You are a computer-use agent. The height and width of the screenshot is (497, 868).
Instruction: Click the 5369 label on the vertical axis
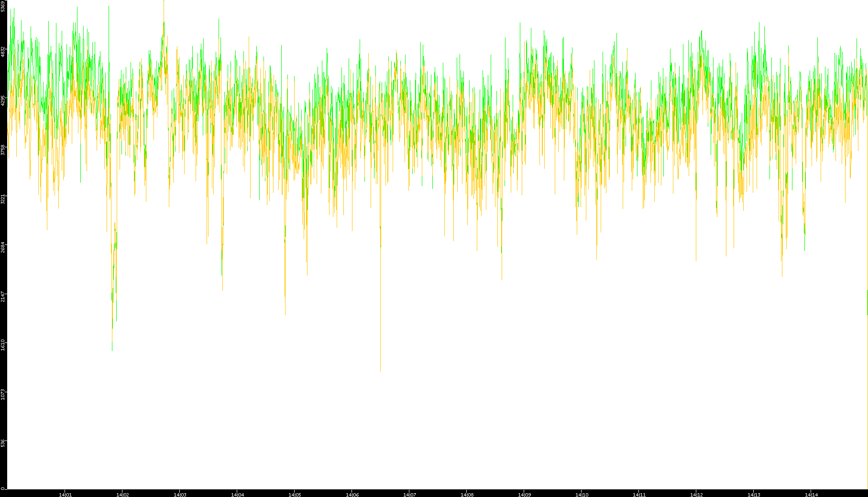click(3, 6)
